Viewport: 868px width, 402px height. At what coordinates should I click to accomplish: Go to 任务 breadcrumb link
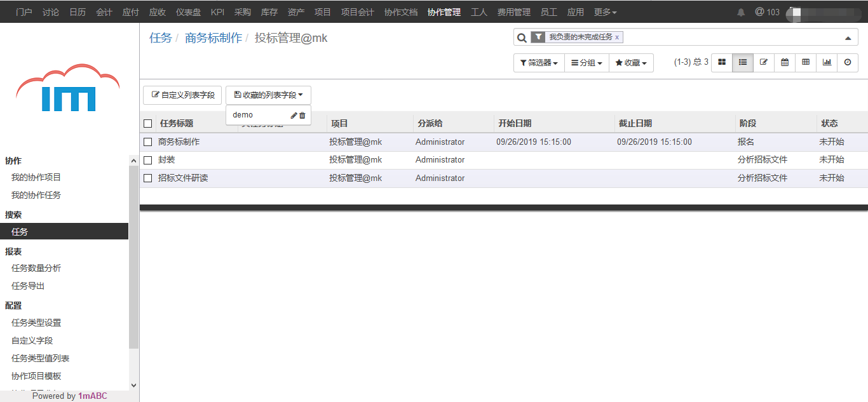click(x=161, y=38)
